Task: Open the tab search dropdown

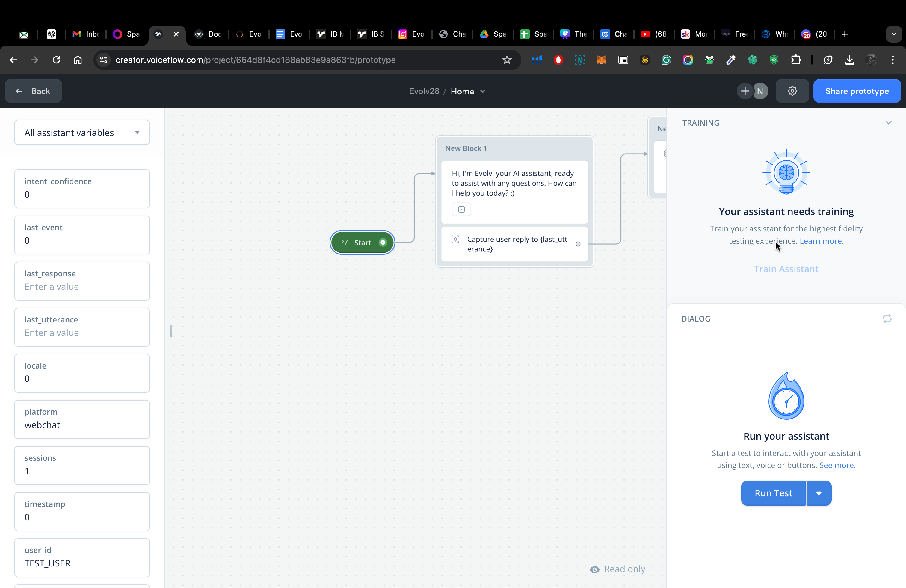Action: [894, 34]
